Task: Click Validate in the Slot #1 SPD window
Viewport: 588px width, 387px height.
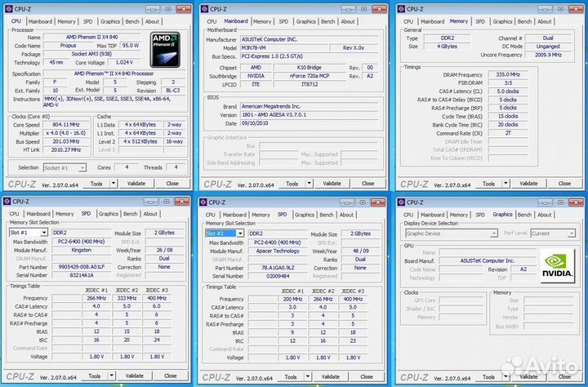Action: coord(134,376)
